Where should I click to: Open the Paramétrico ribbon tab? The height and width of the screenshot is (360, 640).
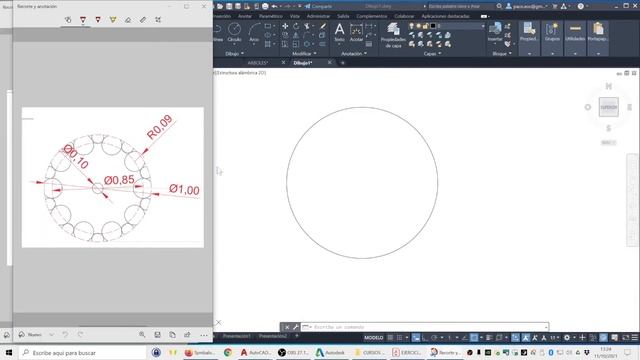point(271,16)
